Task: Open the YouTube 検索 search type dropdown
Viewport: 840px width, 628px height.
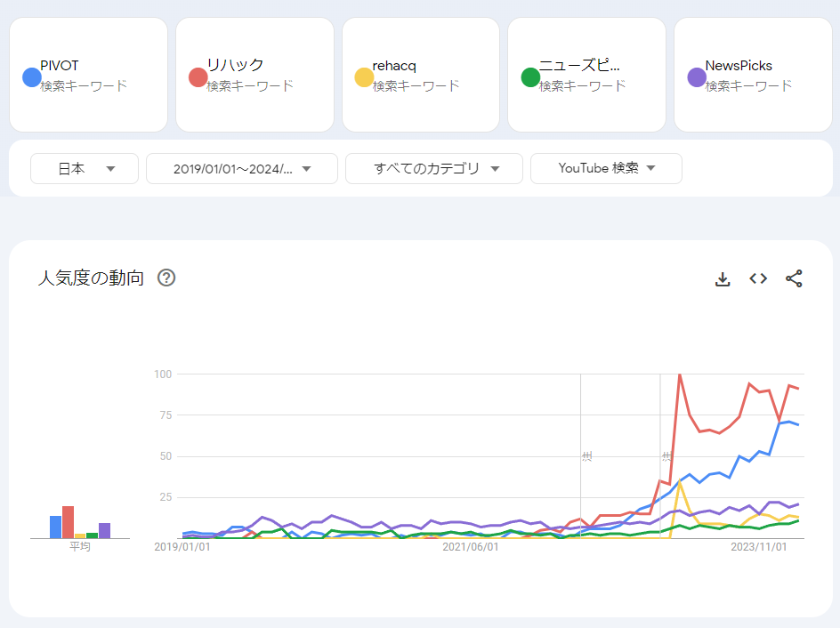Action: coord(606,169)
